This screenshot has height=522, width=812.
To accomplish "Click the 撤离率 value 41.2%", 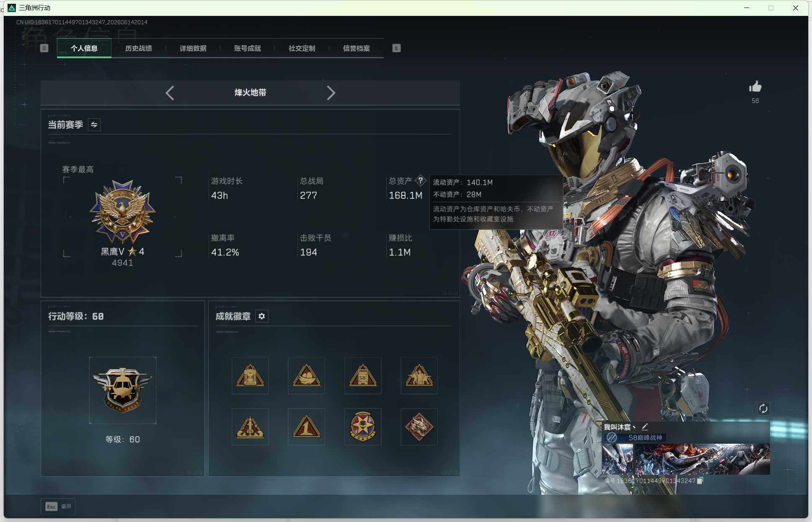I will coord(225,252).
